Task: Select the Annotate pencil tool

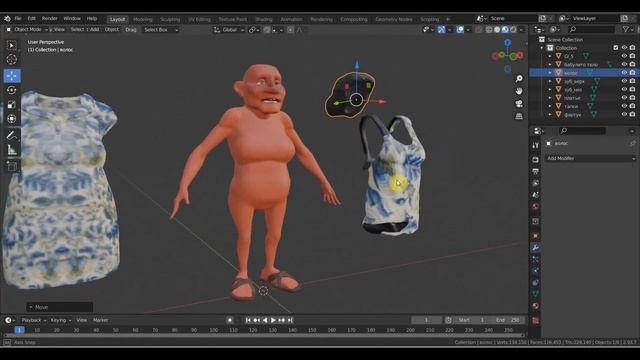Action: pyautogui.click(x=11, y=135)
